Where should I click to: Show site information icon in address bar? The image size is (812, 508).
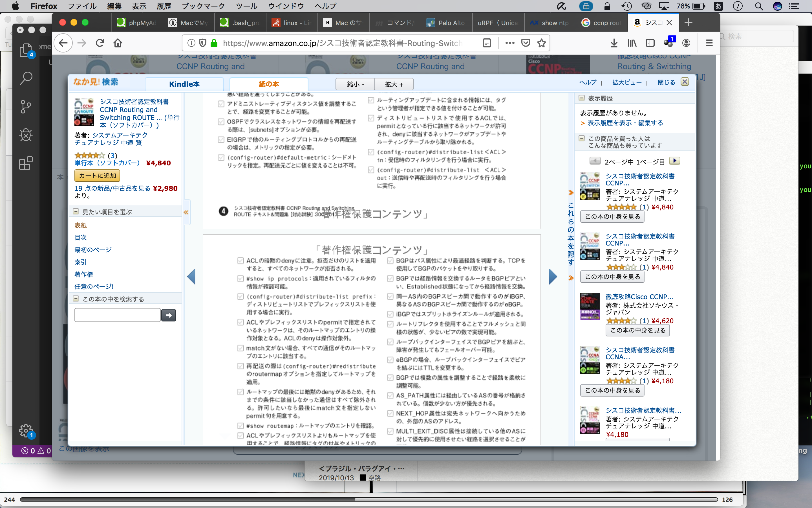click(x=191, y=43)
